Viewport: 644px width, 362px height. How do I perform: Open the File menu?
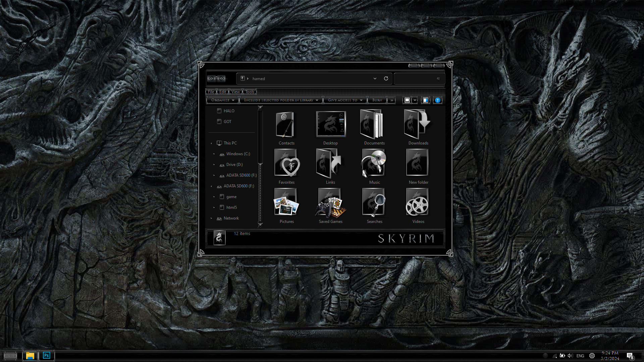211,92
